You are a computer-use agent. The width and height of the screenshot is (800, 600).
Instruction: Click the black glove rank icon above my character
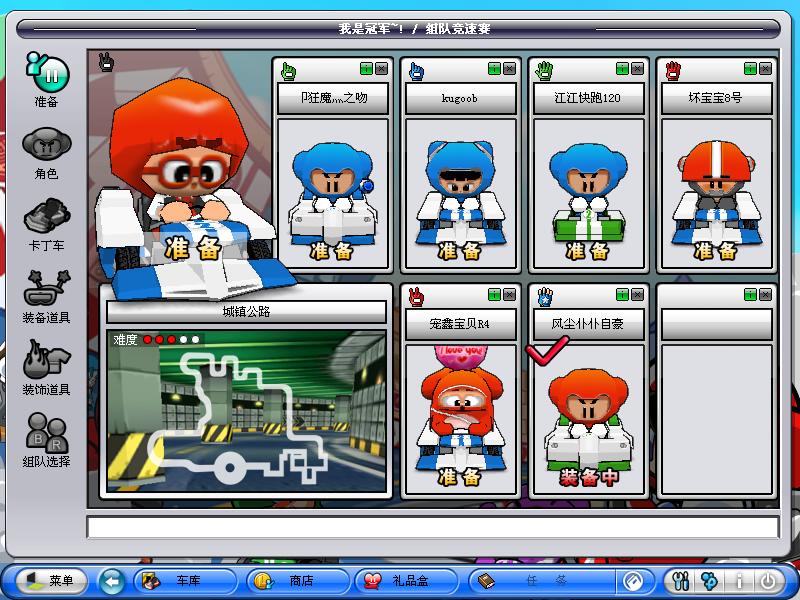point(106,62)
